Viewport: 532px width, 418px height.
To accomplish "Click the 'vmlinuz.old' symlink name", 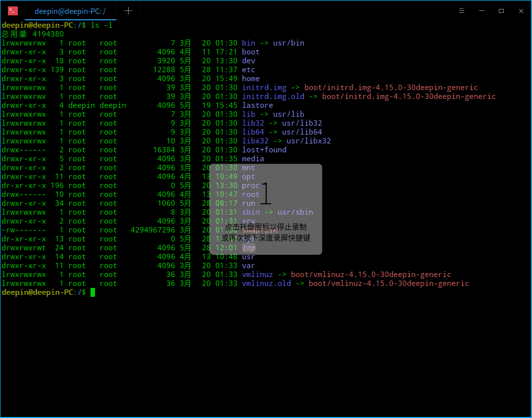I will click(x=266, y=283).
